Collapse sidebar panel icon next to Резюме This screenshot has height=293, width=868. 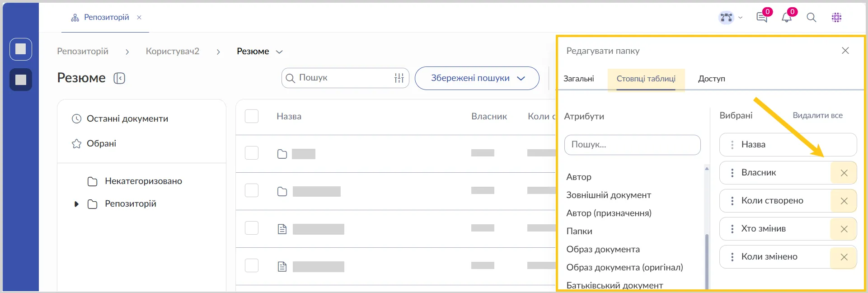coord(119,78)
